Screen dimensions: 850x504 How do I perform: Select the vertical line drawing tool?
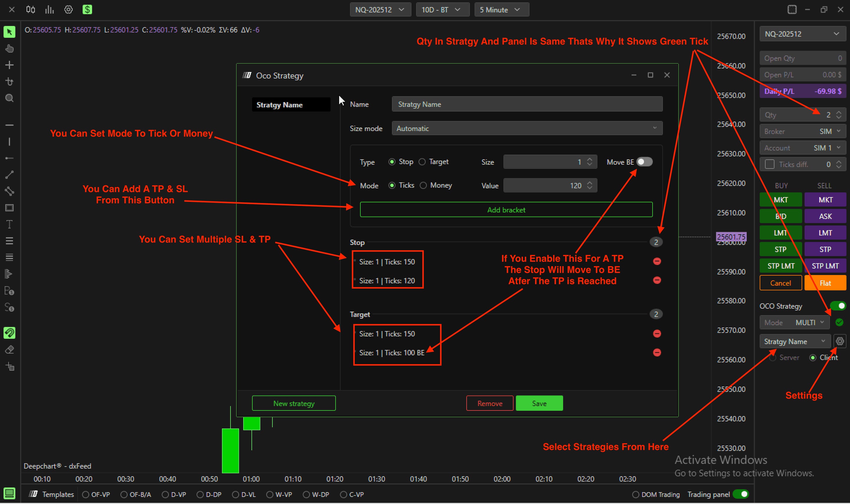pyautogui.click(x=9, y=142)
